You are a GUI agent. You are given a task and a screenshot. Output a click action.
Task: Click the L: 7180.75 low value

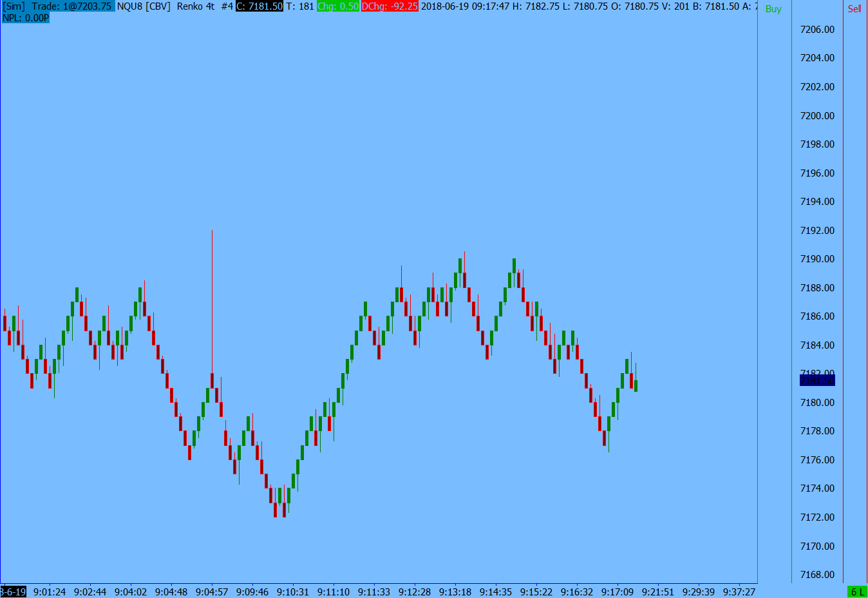(585, 6)
